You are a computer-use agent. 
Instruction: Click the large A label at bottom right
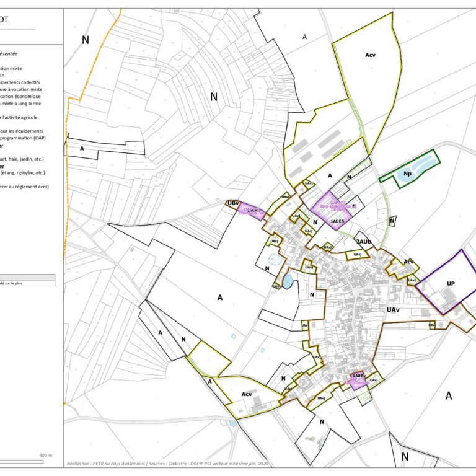pyautogui.click(x=449, y=395)
